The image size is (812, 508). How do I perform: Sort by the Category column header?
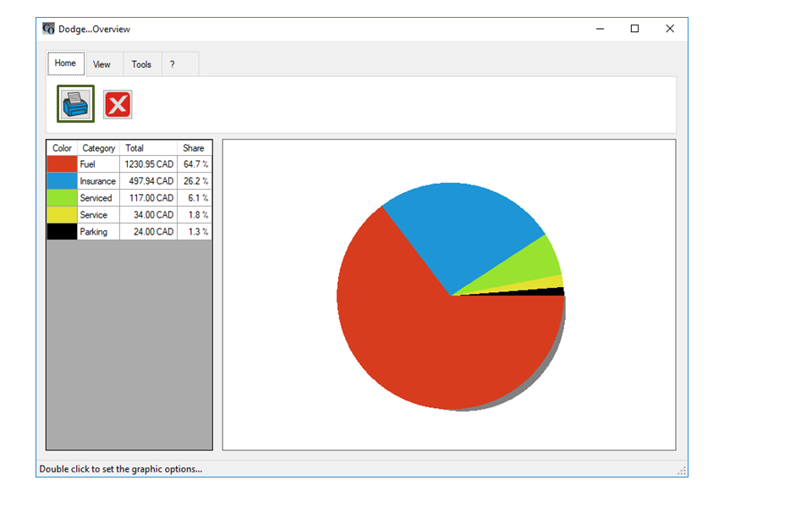pos(98,148)
